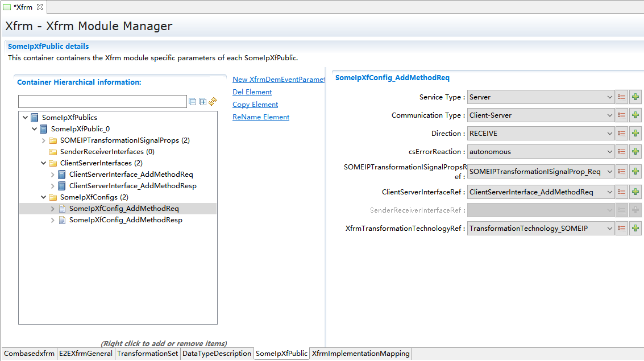
Task: Click the green plus next to Communication Type
Action: click(x=635, y=115)
